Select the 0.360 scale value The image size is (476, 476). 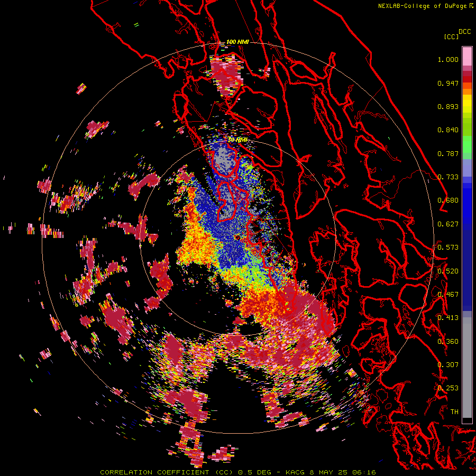[x=448, y=342]
